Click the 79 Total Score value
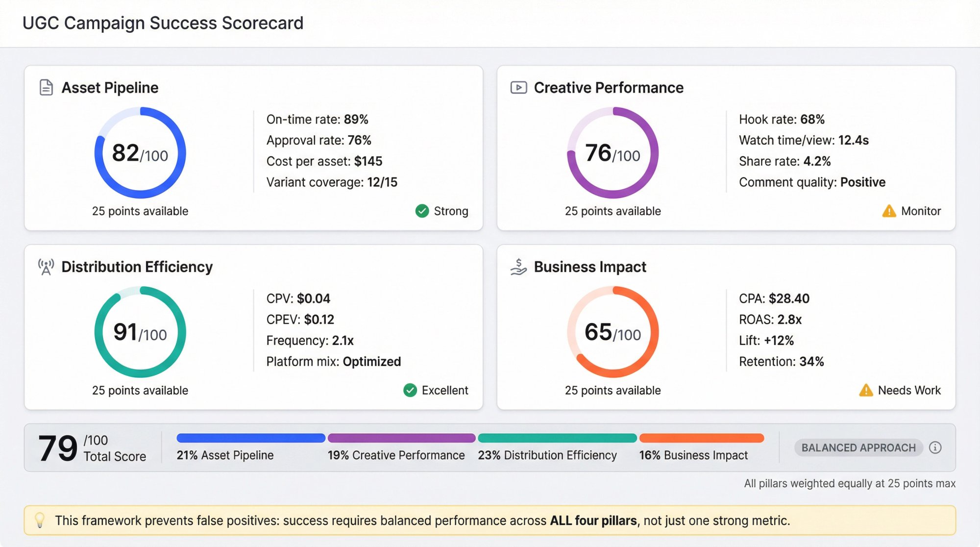The height and width of the screenshot is (547, 980). tap(57, 447)
